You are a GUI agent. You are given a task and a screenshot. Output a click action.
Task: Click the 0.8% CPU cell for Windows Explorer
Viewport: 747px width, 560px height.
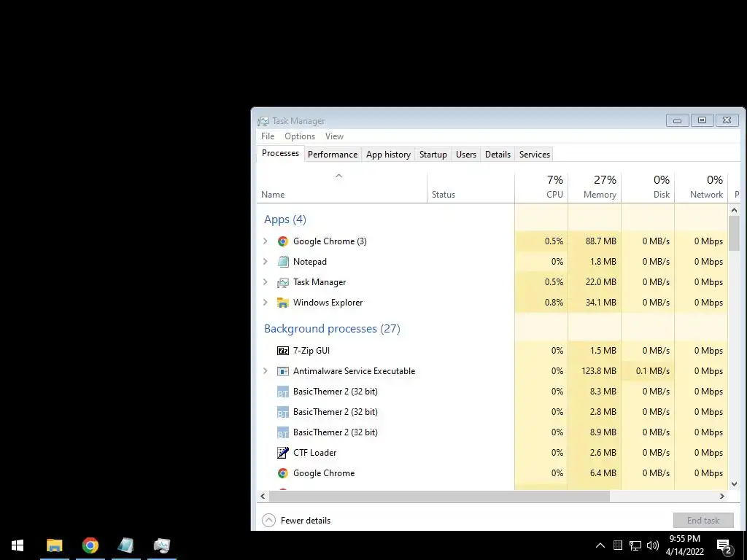[541, 303]
